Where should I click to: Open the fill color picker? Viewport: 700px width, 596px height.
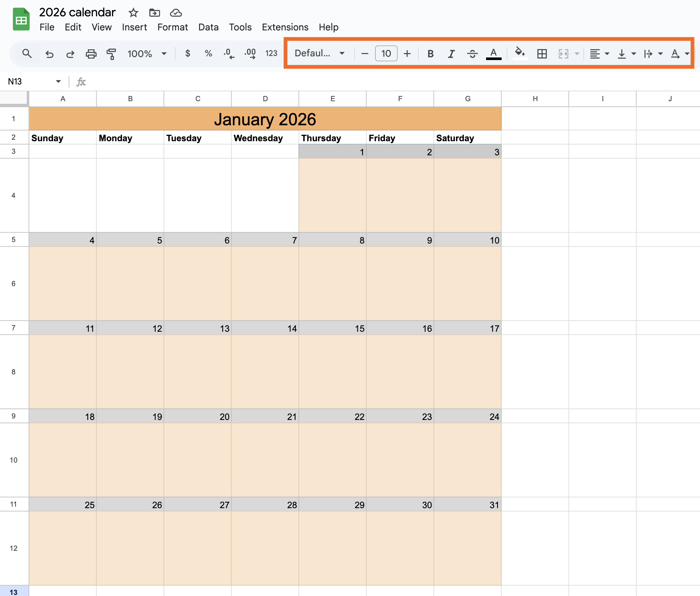pos(519,54)
